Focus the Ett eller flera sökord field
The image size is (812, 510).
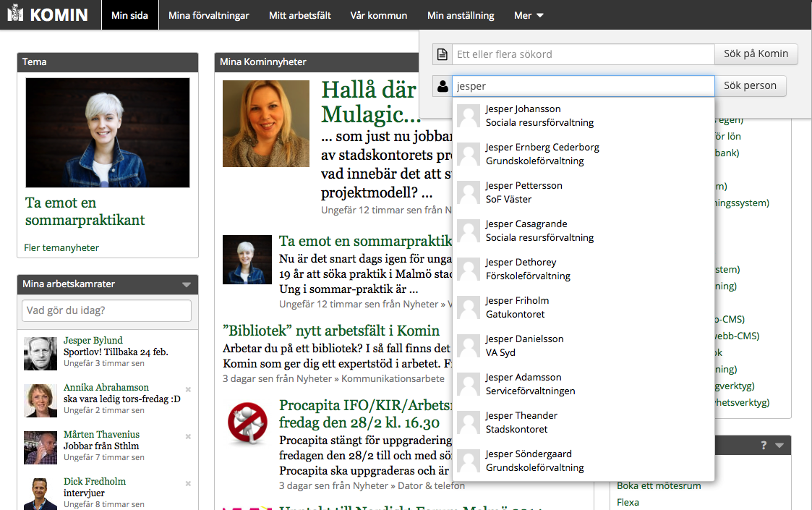pyautogui.click(x=584, y=54)
